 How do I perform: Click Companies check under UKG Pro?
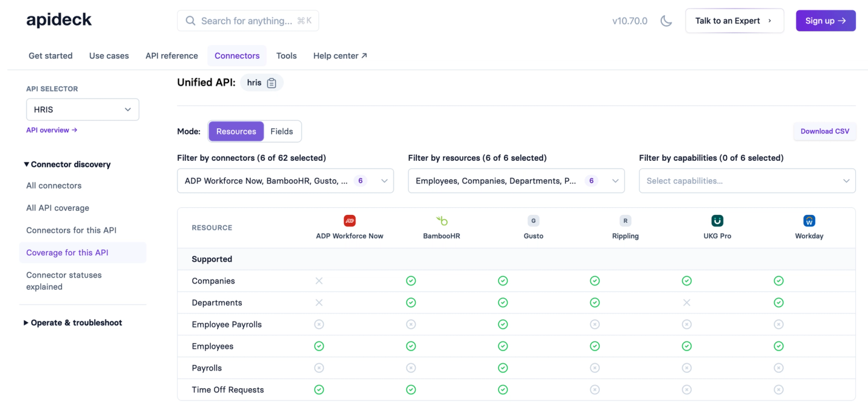(687, 281)
